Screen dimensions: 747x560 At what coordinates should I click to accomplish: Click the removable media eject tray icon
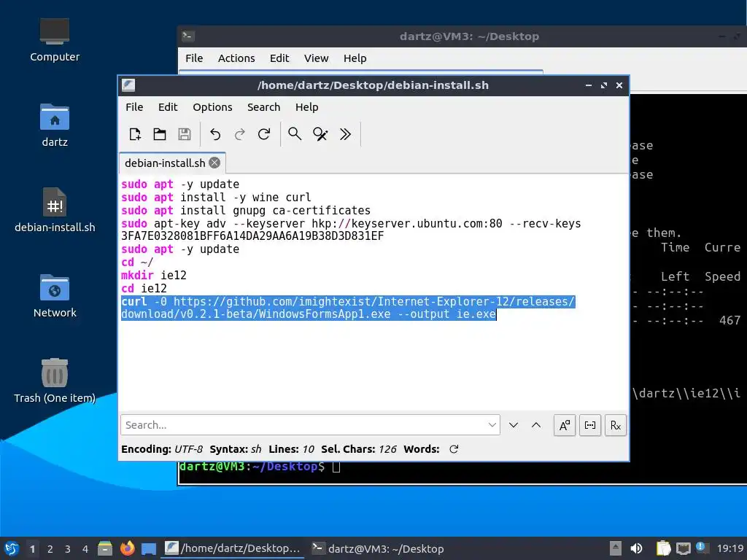(x=616, y=548)
